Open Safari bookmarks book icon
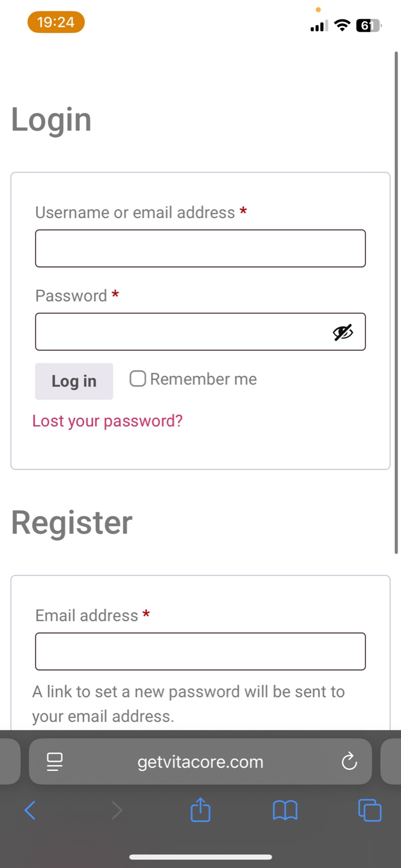401x868 pixels. point(285,810)
